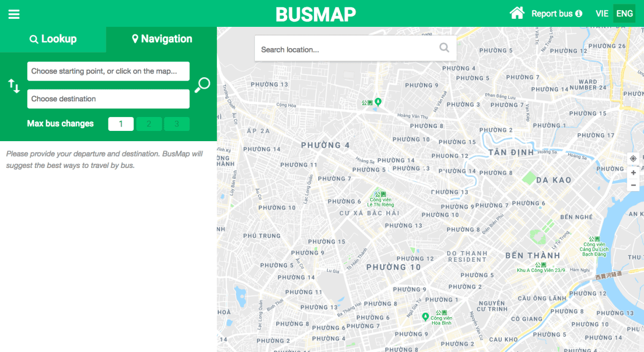The height and width of the screenshot is (352, 644).
Task: Zoom out the map
Action: pyautogui.click(x=633, y=185)
